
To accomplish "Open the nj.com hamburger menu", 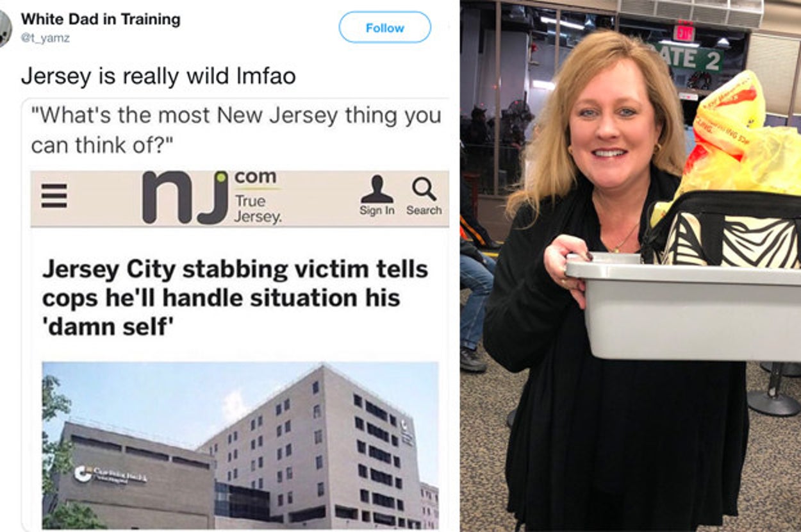I will (54, 195).
